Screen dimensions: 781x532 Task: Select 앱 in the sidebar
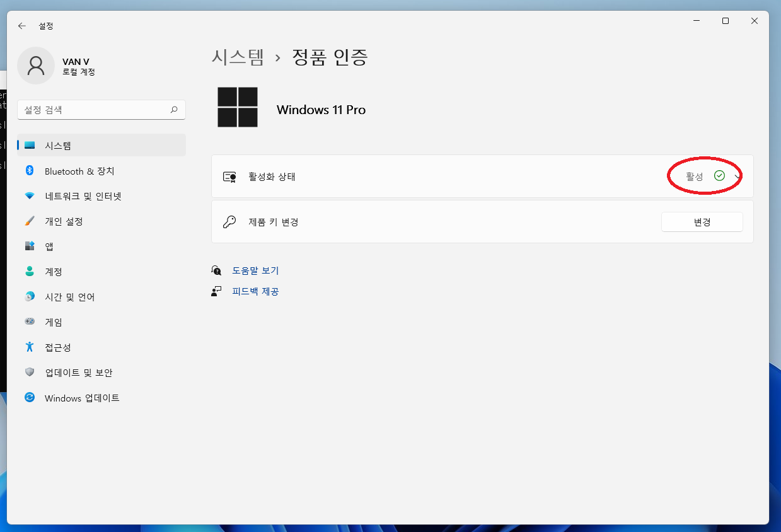click(x=101, y=246)
